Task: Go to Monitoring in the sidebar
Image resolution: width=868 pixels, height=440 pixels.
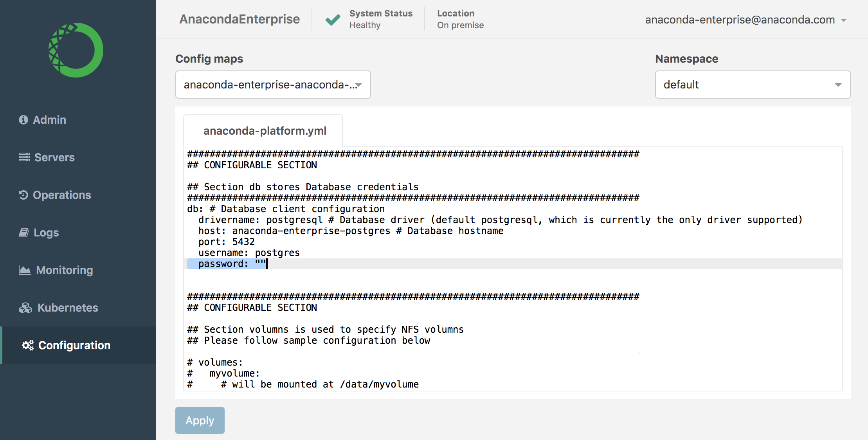Action: click(x=65, y=270)
